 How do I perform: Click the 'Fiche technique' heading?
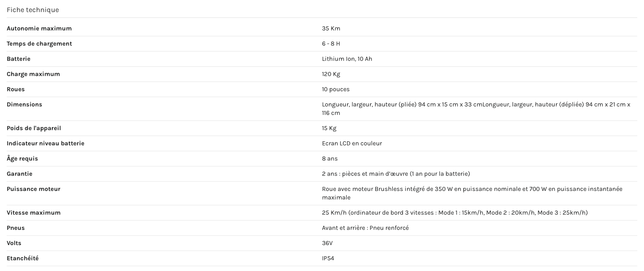[33, 10]
